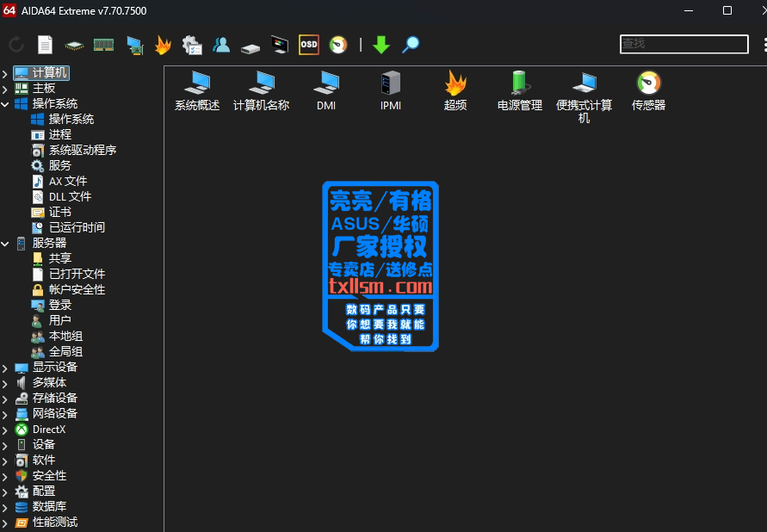This screenshot has height=532, width=767.
Task: Select 登录 in the tree
Action: 52,305
